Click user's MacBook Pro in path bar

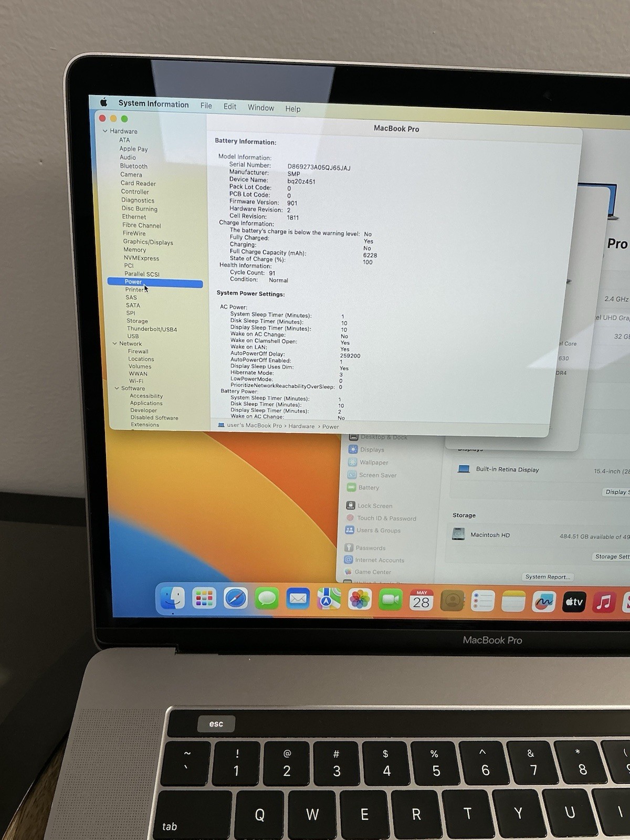point(254,426)
